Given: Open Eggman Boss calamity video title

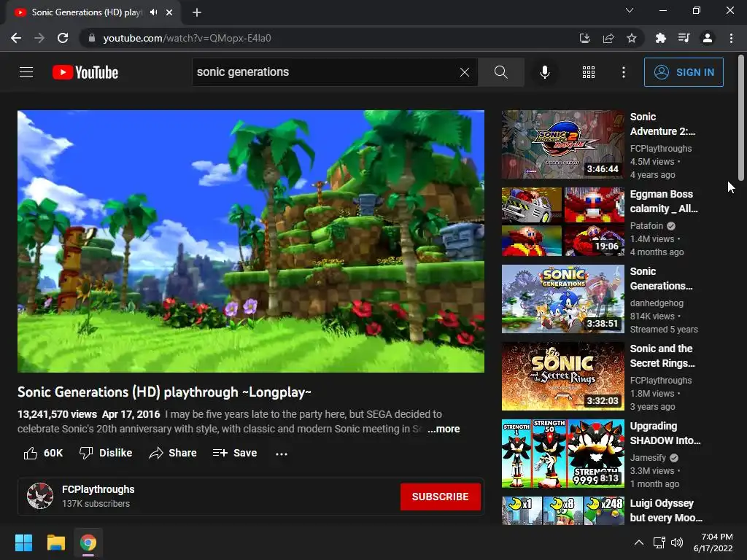Looking at the screenshot, I should [664, 201].
